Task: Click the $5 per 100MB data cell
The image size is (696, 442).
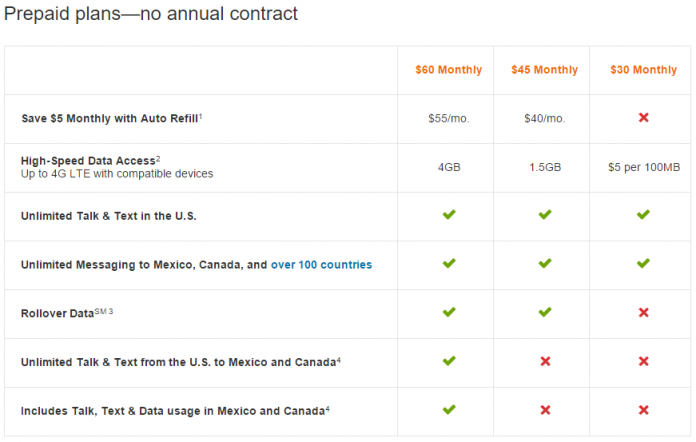Action: tap(644, 167)
